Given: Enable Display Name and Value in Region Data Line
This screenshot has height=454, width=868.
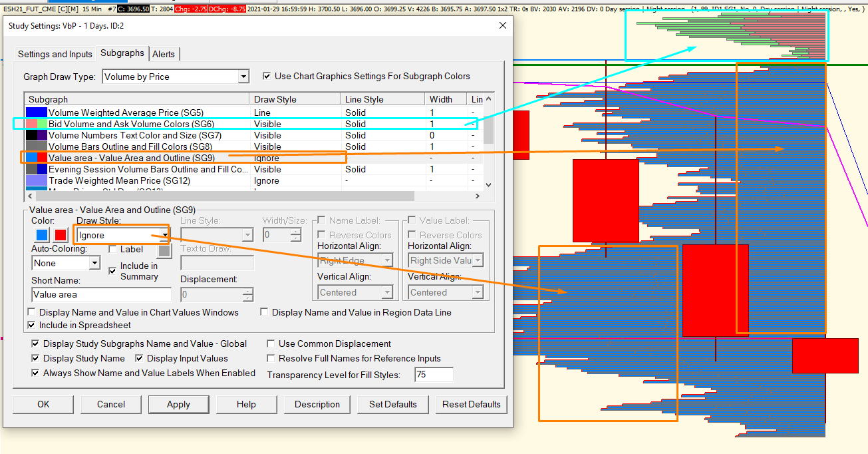Looking at the screenshot, I should (x=265, y=312).
